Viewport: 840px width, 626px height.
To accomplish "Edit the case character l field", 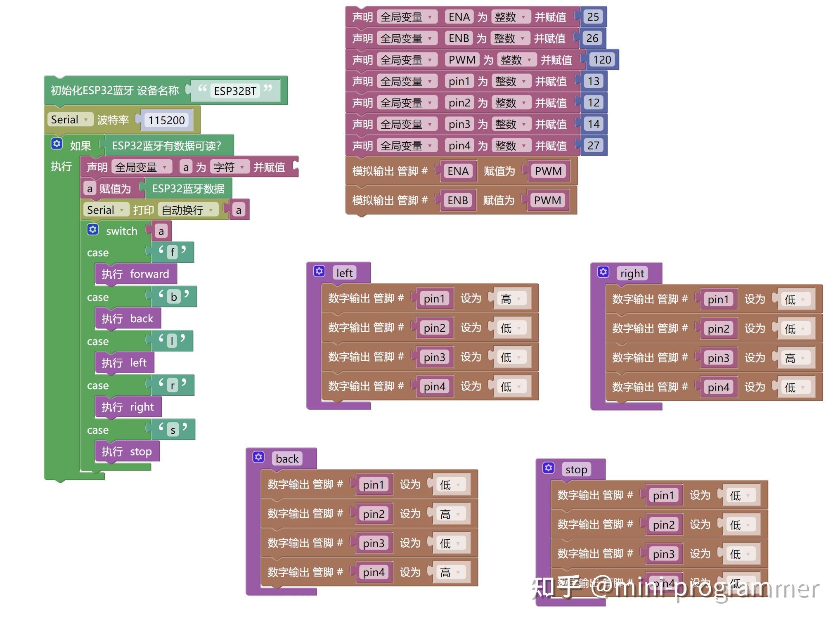I will [172, 341].
